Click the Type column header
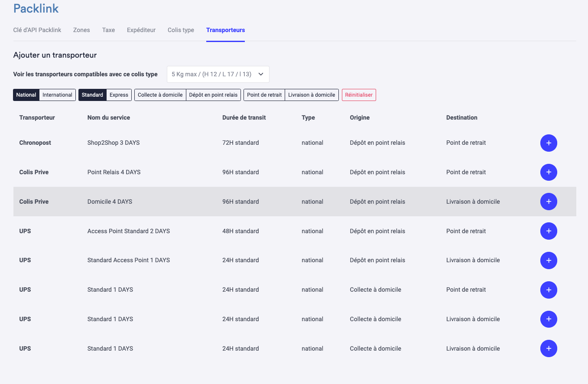588x384 pixels. [x=308, y=117]
